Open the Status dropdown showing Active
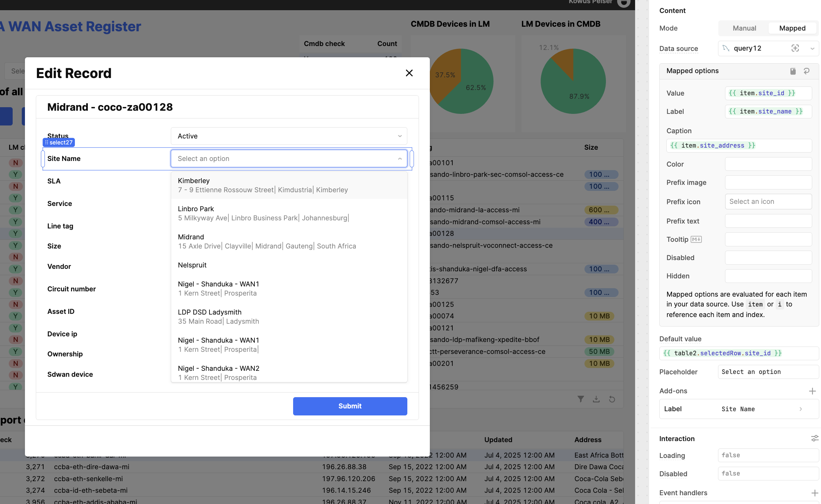 [289, 136]
